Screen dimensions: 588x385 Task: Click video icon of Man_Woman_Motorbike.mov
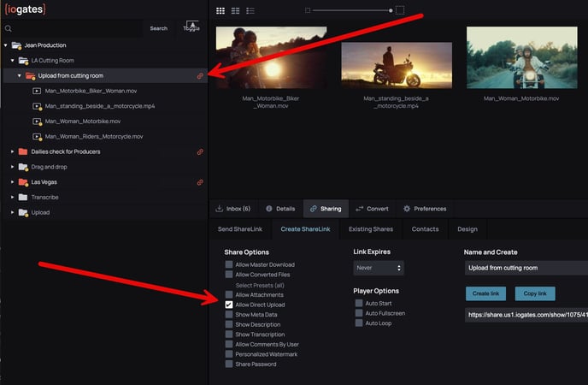click(37, 121)
